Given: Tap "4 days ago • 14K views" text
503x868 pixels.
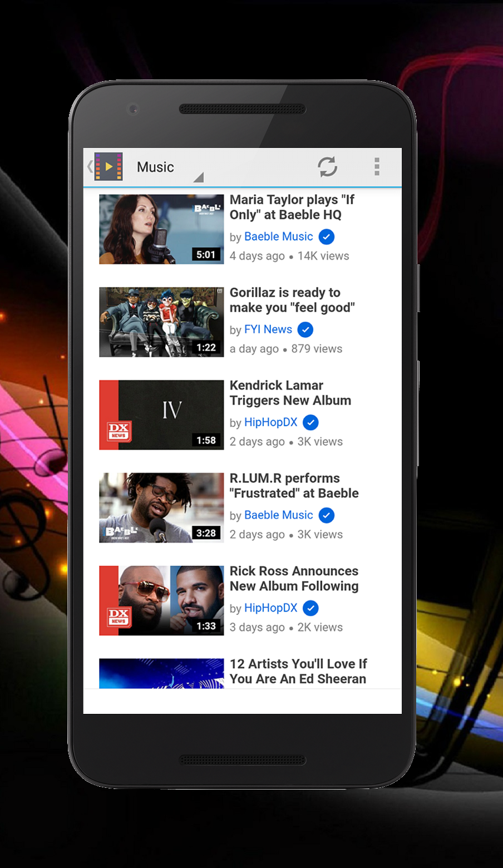Looking at the screenshot, I should pyautogui.click(x=289, y=256).
